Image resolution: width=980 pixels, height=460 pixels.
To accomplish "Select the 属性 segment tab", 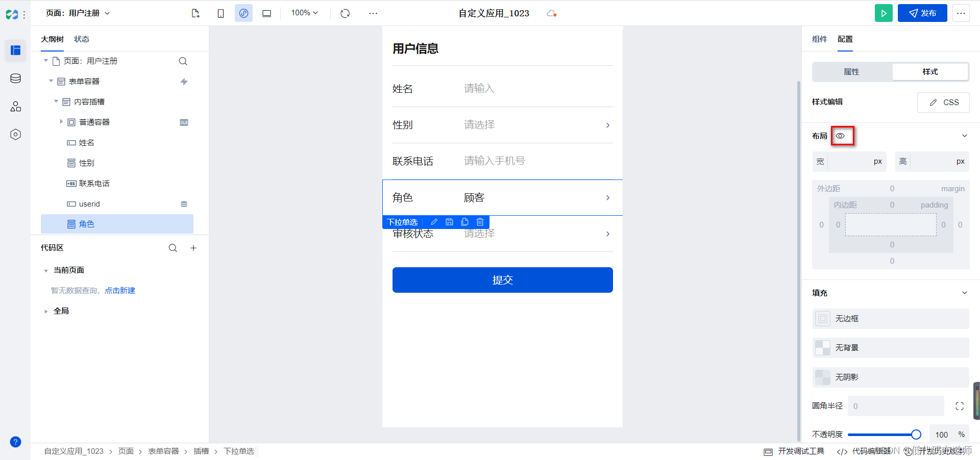I will point(851,72).
